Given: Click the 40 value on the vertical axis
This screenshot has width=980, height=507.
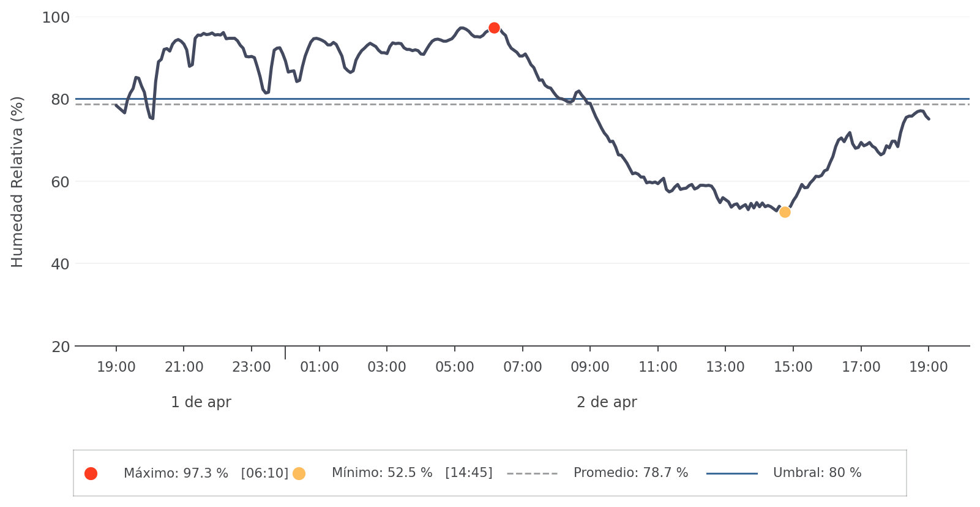Looking at the screenshot, I should [x=61, y=265].
